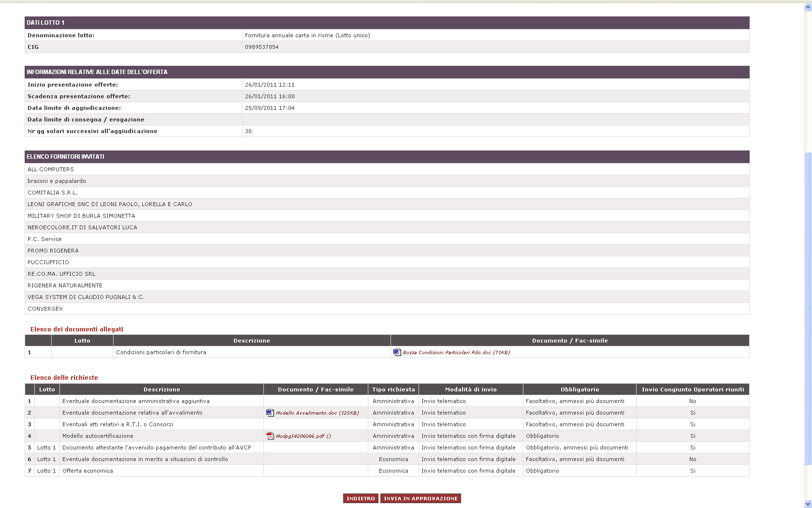
Task: Click 'Documento attestante l'avvenuto pagamento' row
Action: coord(387,448)
